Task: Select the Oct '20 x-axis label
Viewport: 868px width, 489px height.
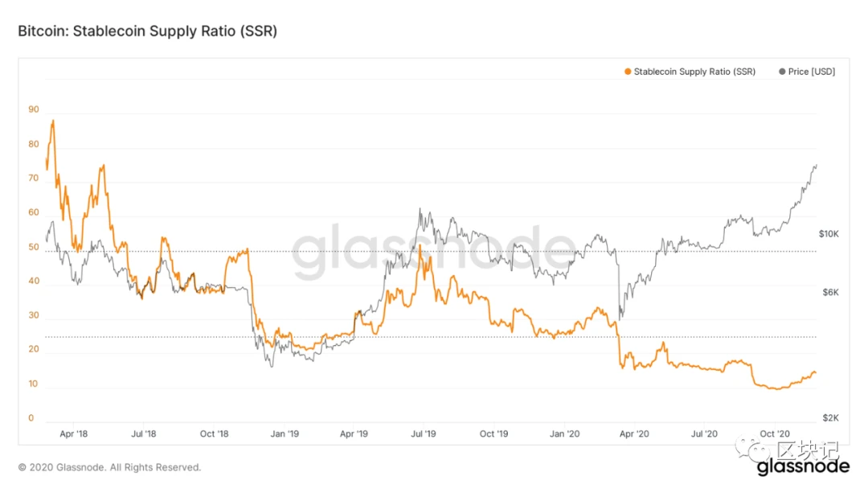Action: pos(775,434)
